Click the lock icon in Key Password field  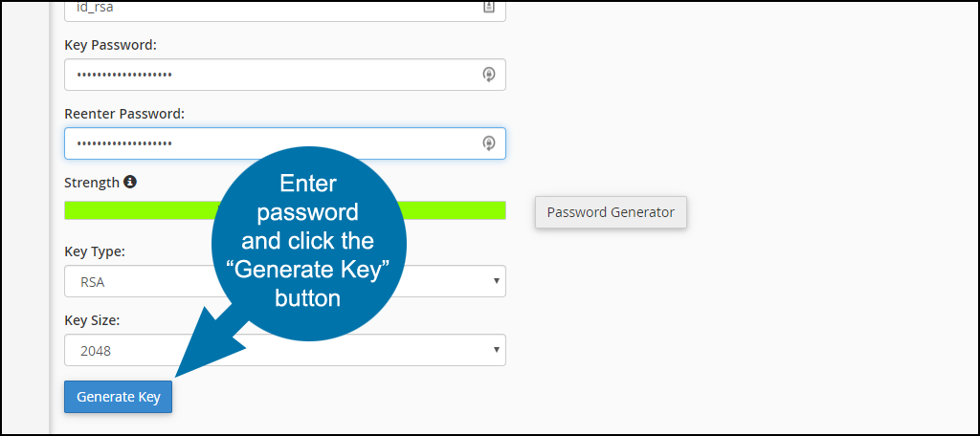[489, 75]
